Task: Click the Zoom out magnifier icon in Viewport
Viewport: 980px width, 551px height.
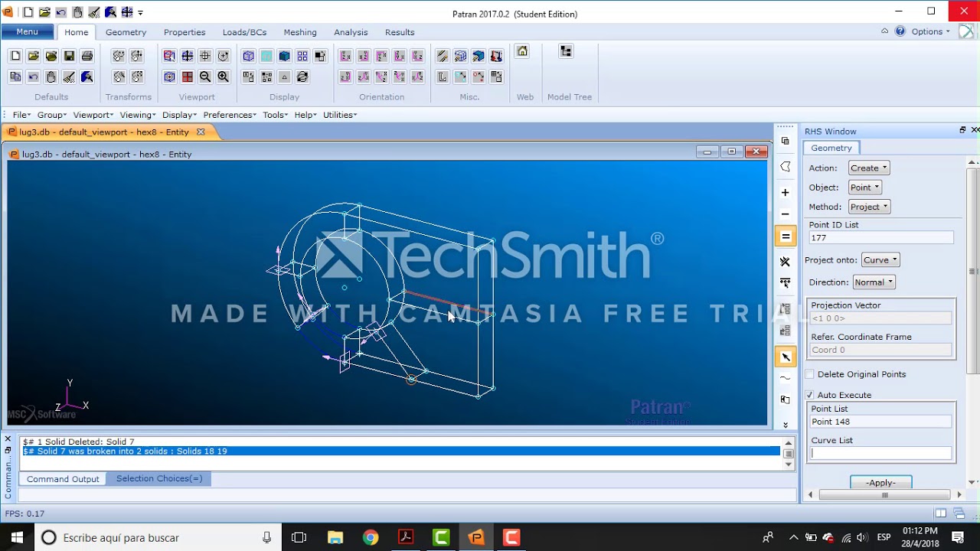Action: [205, 77]
